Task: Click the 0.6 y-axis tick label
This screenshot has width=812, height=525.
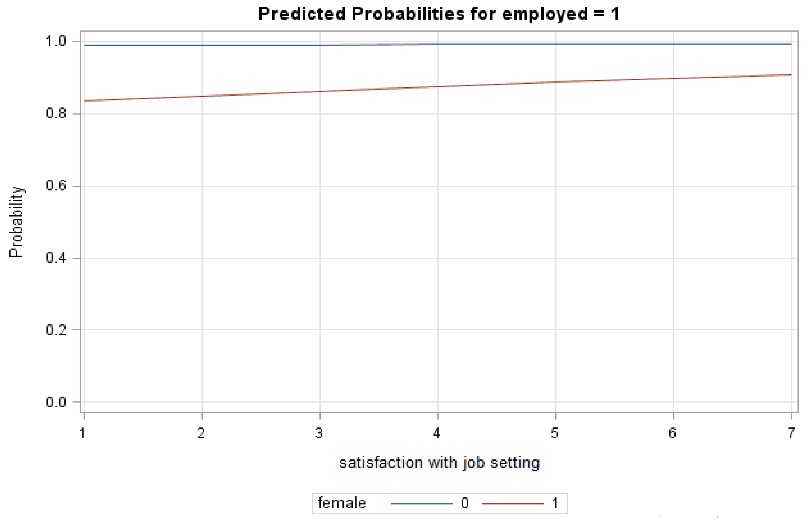Action: [56, 186]
